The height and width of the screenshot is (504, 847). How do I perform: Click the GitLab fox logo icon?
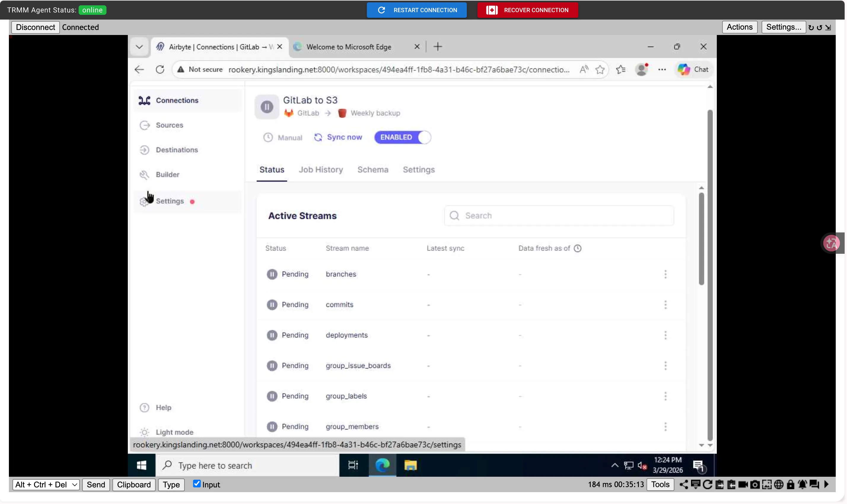pyautogui.click(x=289, y=113)
